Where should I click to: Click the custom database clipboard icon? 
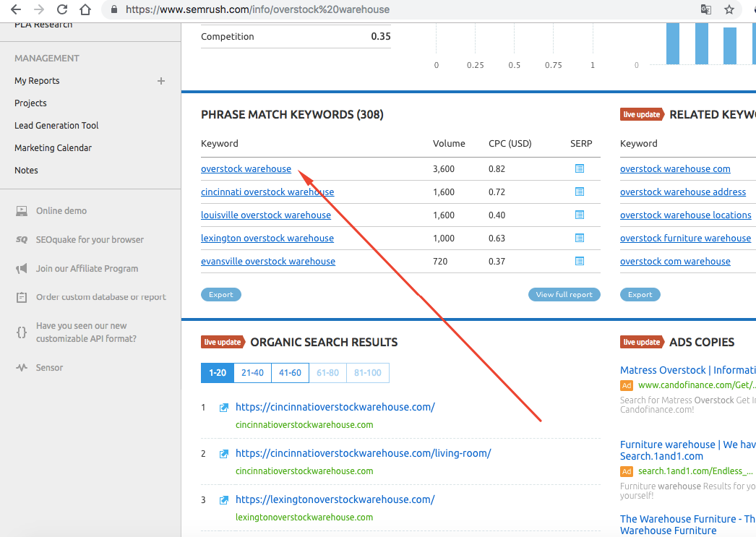click(x=22, y=298)
